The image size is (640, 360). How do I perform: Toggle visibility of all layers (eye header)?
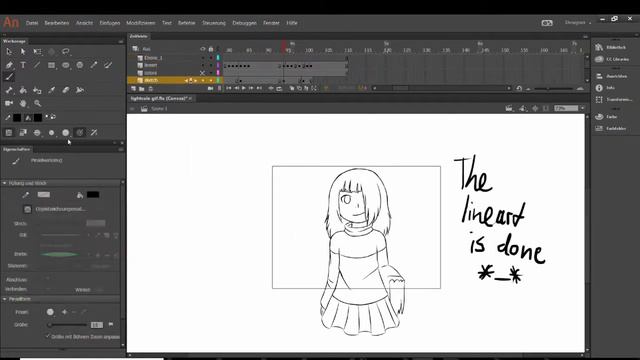(x=202, y=49)
